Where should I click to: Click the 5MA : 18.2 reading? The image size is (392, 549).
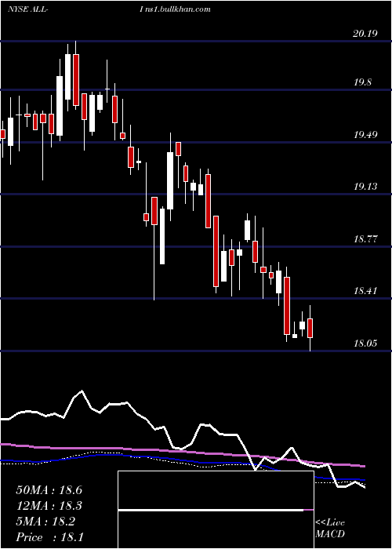(45, 522)
